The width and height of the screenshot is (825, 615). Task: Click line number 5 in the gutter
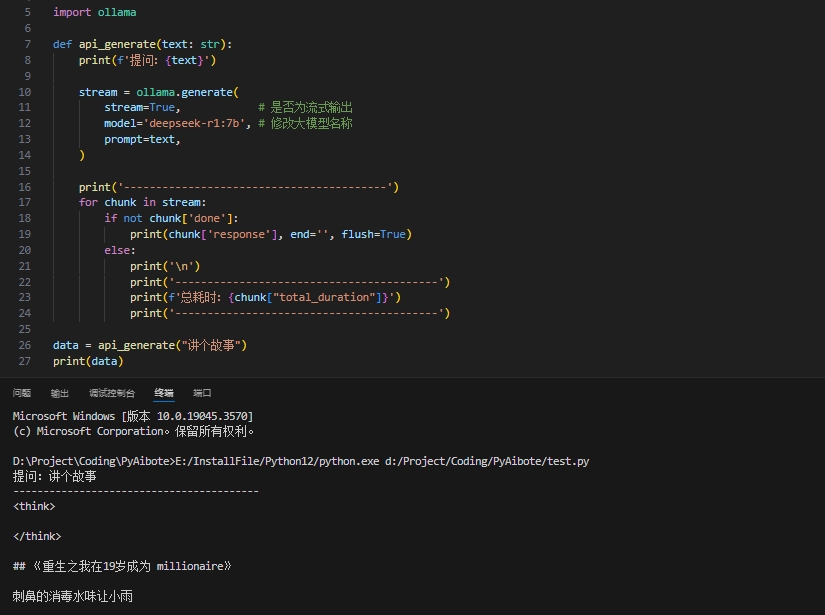tap(27, 12)
